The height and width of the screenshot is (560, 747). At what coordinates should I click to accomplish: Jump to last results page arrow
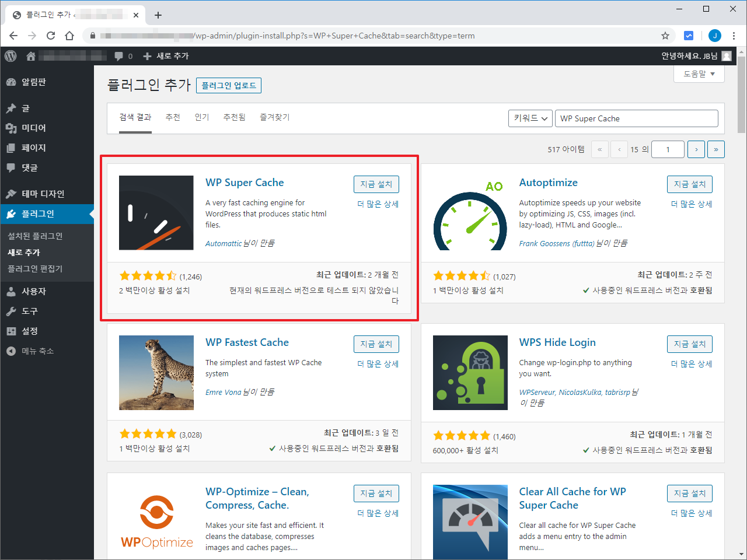tap(716, 150)
